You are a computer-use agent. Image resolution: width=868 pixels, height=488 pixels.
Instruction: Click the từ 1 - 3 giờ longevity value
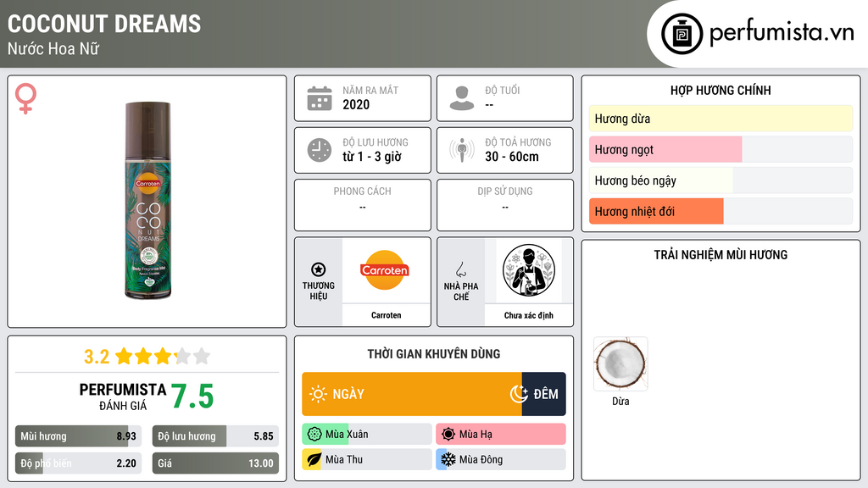click(372, 157)
